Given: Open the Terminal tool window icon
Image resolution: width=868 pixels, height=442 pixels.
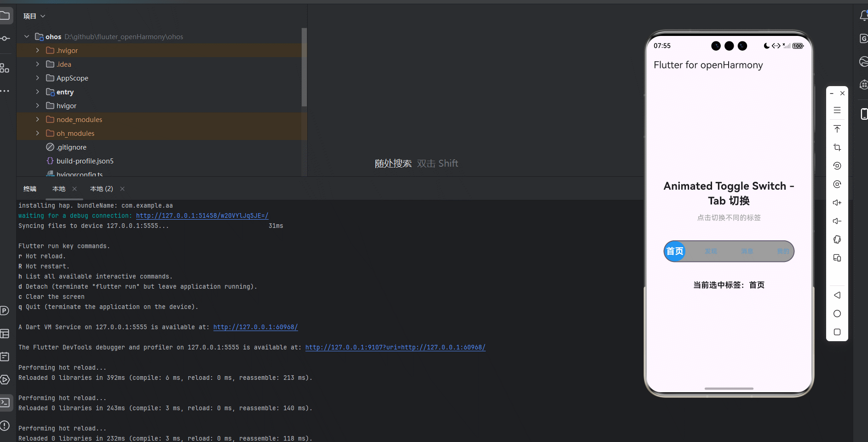Looking at the screenshot, I should click(x=5, y=403).
